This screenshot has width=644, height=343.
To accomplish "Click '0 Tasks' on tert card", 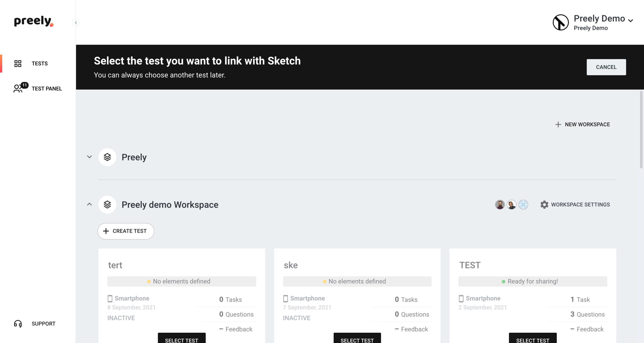I will [230, 299].
